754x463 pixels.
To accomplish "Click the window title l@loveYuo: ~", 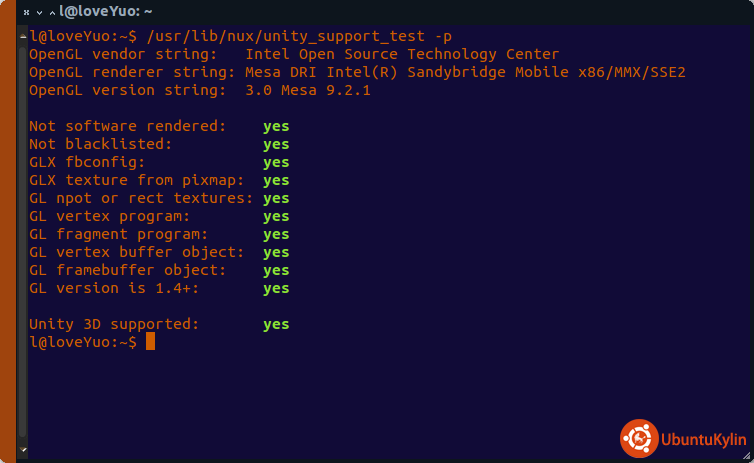I will click(106, 12).
